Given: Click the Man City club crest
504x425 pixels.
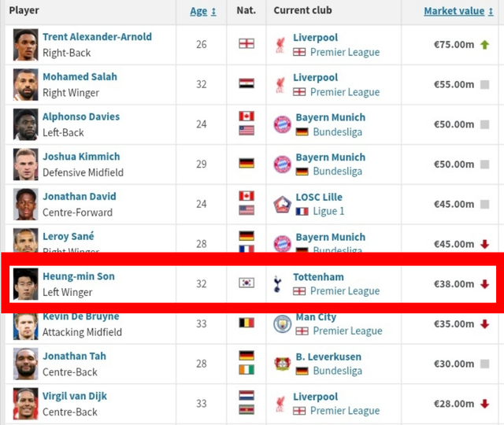Looking at the screenshot, I should [x=282, y=323].
